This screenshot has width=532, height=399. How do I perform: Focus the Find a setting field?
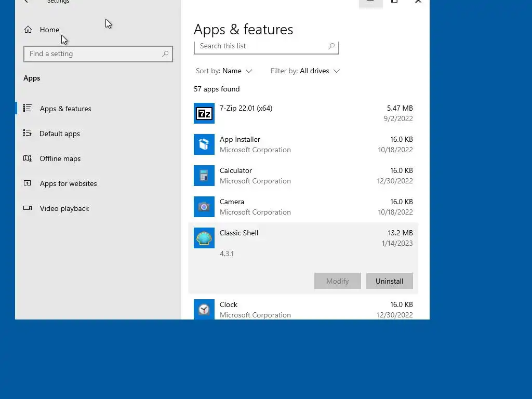click(98, 54)
